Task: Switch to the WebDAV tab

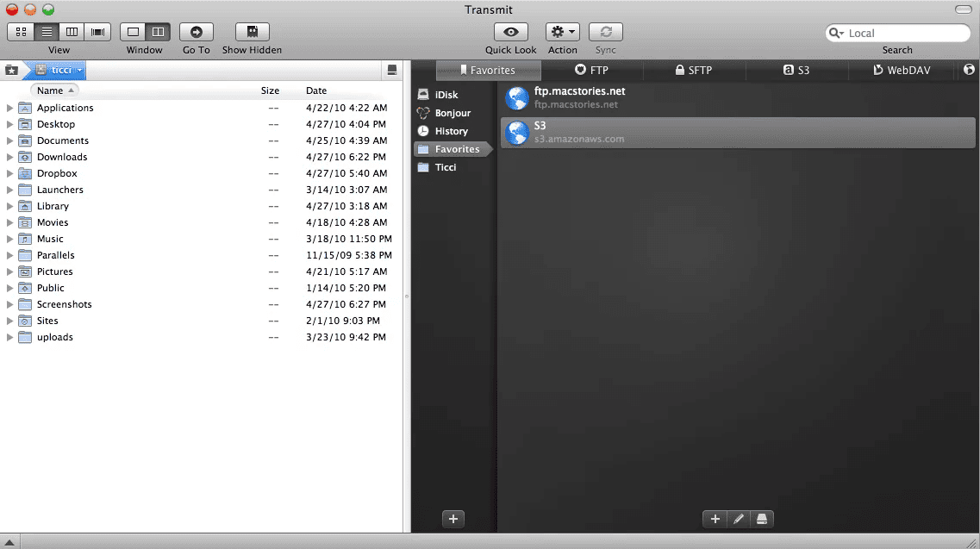Action: click(902, 70)
